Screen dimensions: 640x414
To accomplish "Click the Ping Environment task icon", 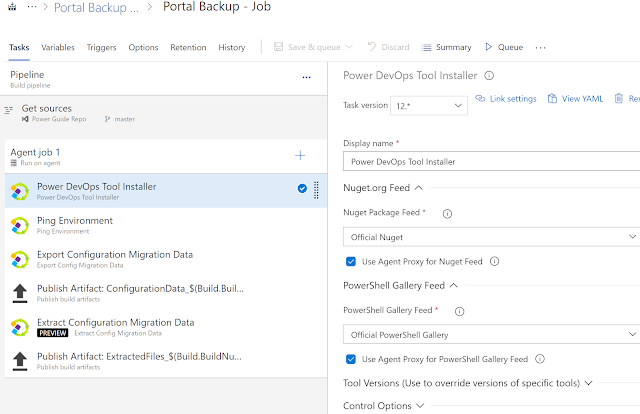I will [x=19, y=225].
